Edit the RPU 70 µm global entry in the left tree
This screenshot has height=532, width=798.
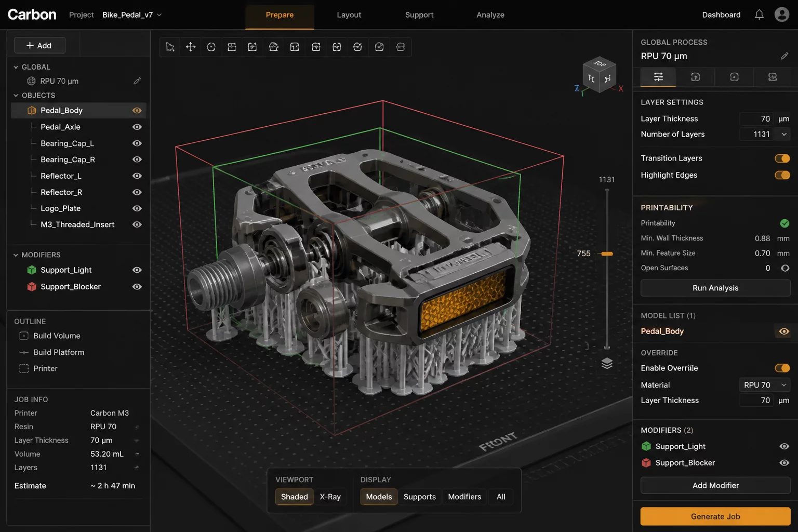[x=137, y=81]
